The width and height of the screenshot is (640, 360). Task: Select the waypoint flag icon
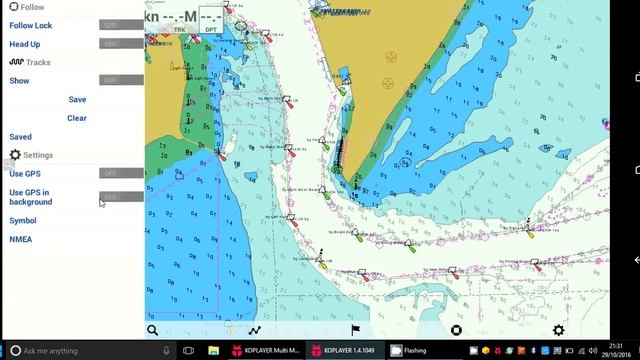click(356, 330)
